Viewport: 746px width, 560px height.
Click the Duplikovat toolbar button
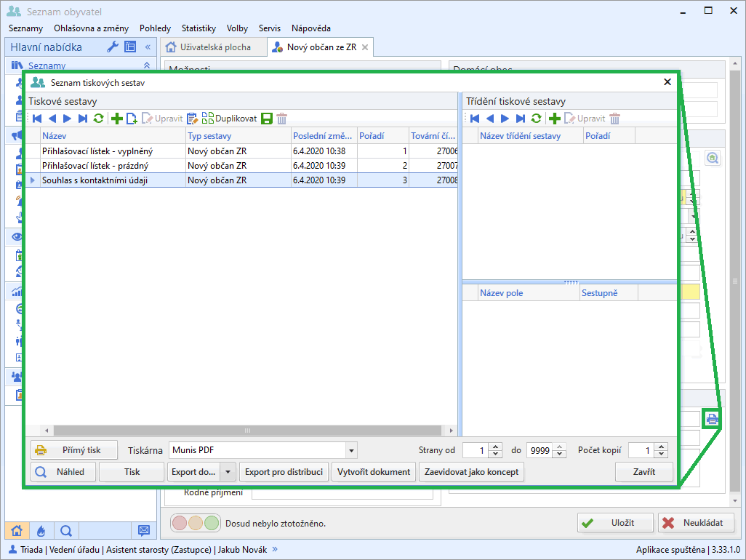click(x=229, y=119)
